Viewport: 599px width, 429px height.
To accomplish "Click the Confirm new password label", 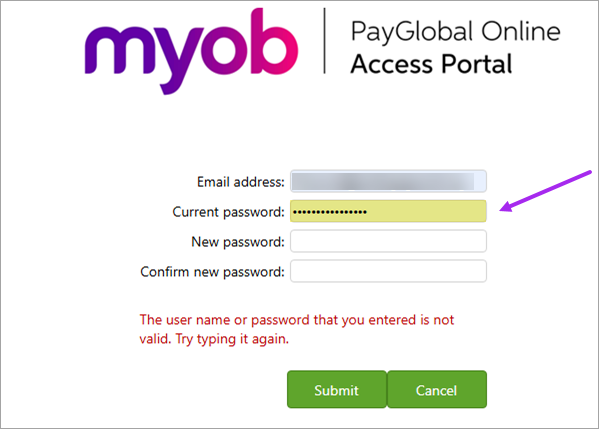I will tap(212, 272).
